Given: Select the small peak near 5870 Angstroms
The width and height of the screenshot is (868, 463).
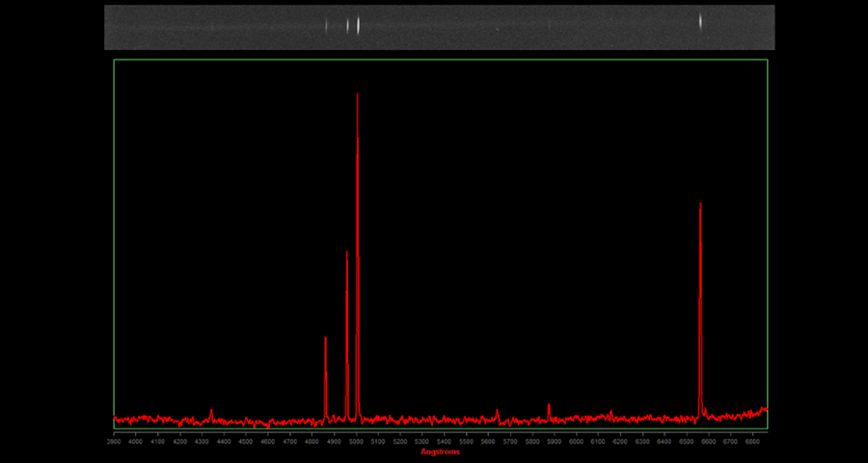Looking at the screenshot, I should coord(548,406).
